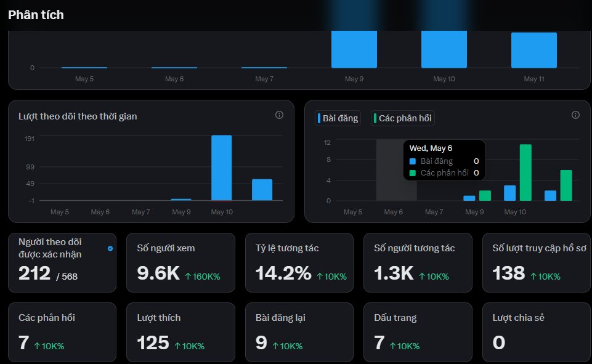Select the Tỷ lệ tương tác metric card
This screenshot has height=364, width=592.
click(299, 262)
